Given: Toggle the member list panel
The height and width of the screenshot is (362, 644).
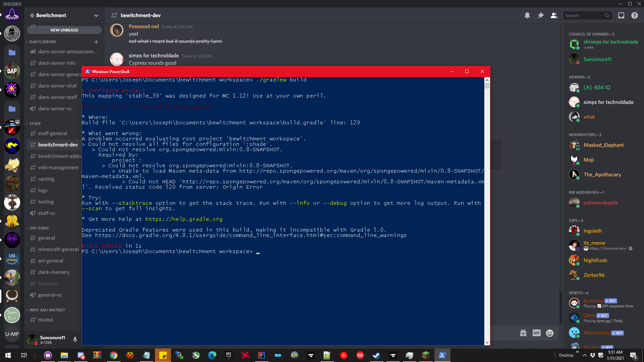Looking at the screenshot, I should 554,15.
